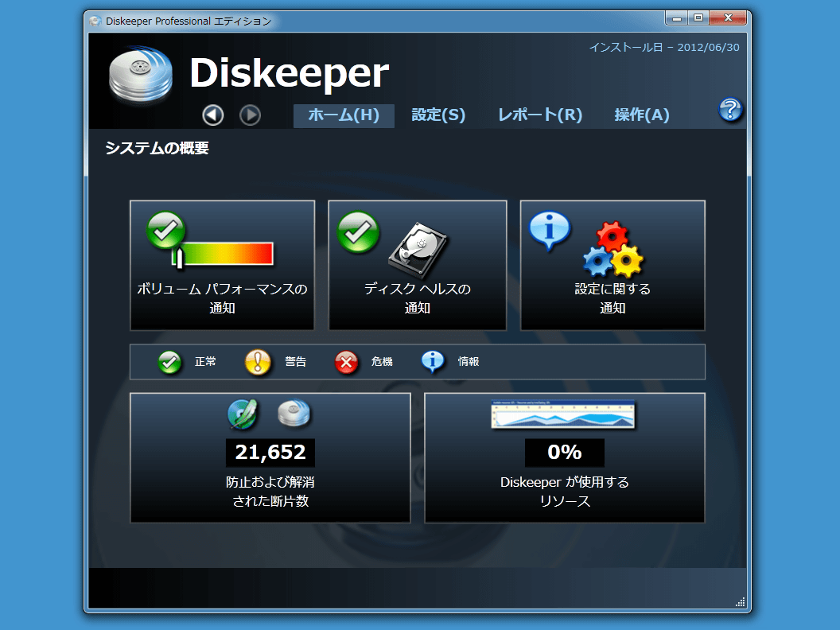The height and width of the screenshot is (630, 840).
Task: Open ボリューム パフォーマンスの通知 tile
Action: [222, 265]
